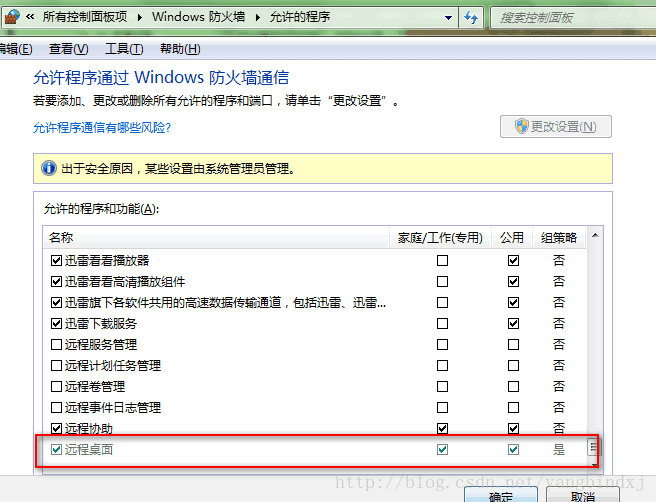The image size is (656, 502).
Task: Uncheck 迅雷下载服务 name checkbox
Action: 56,323
